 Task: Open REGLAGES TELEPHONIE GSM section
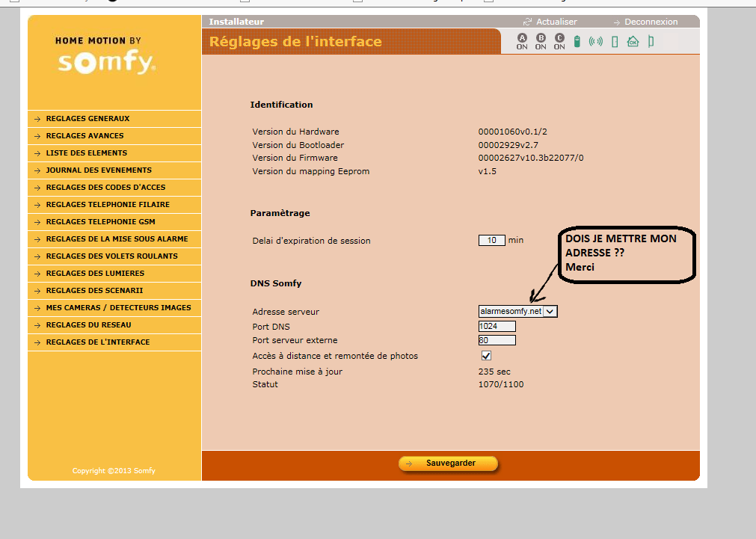coord(100,222)
